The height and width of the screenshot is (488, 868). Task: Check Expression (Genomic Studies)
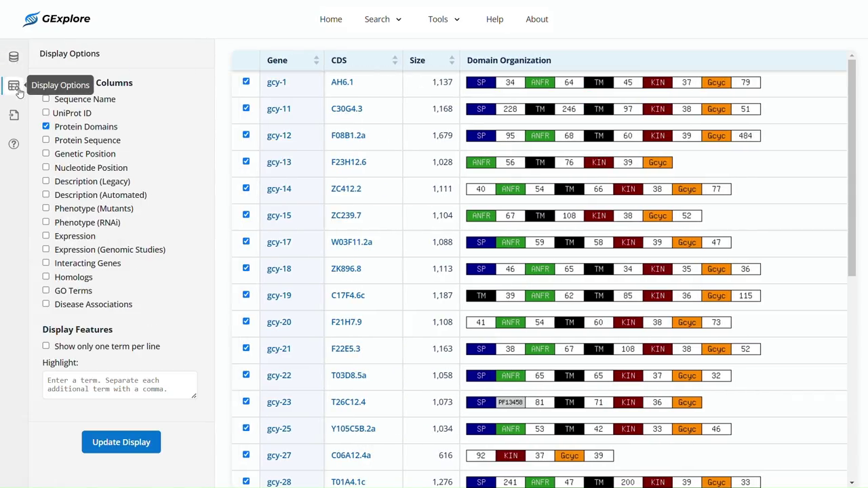pos(46,249)
